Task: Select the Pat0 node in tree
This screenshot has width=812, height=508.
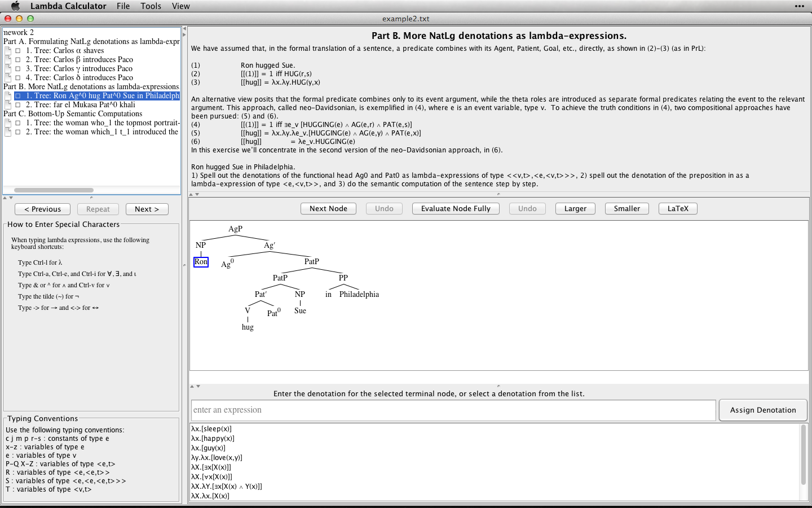Action: pos(273,312)
